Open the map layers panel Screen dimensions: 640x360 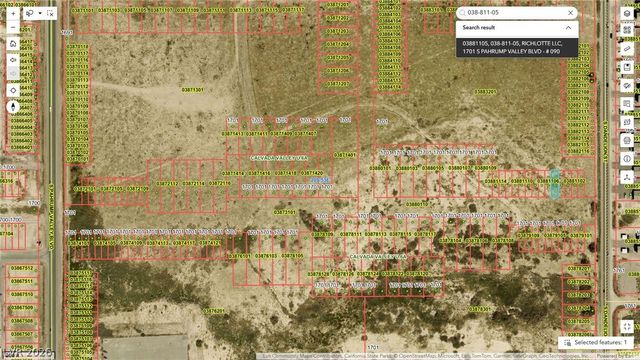pos(627,13)
